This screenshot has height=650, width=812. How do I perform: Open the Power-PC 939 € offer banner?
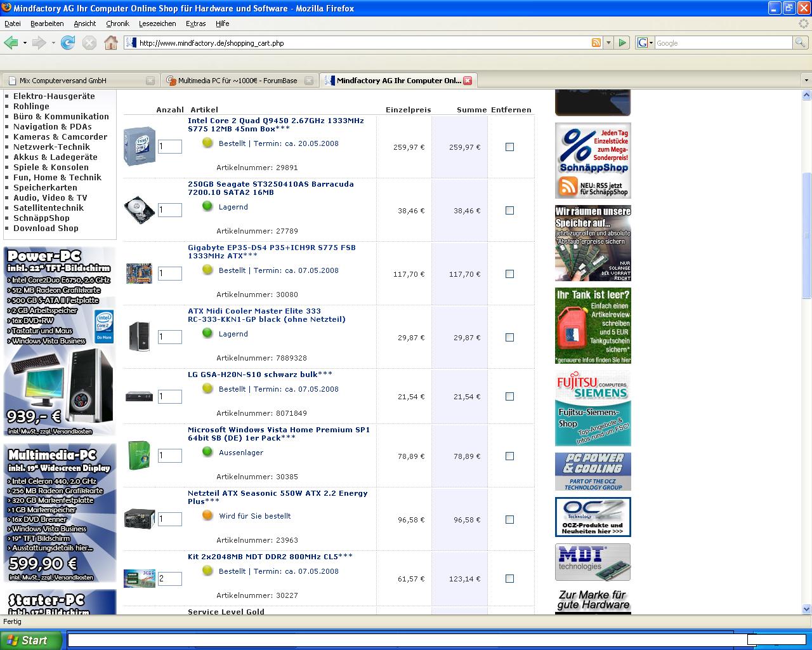pyautogui.click(x=60, y=342)
